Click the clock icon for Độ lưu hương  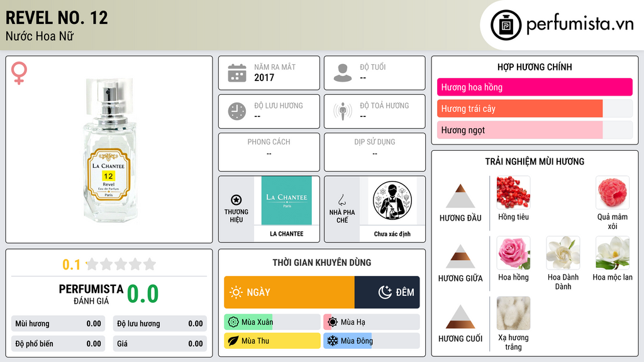click(x=237, y=111)
